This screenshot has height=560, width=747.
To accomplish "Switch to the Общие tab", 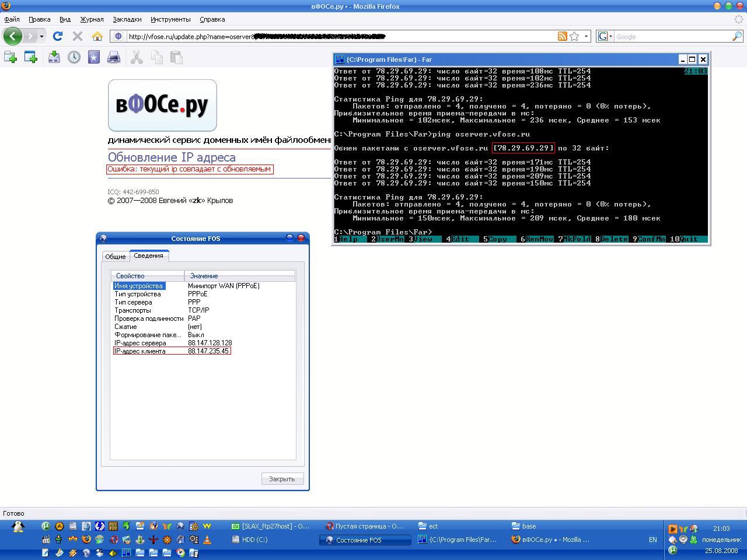I will 115,257.
